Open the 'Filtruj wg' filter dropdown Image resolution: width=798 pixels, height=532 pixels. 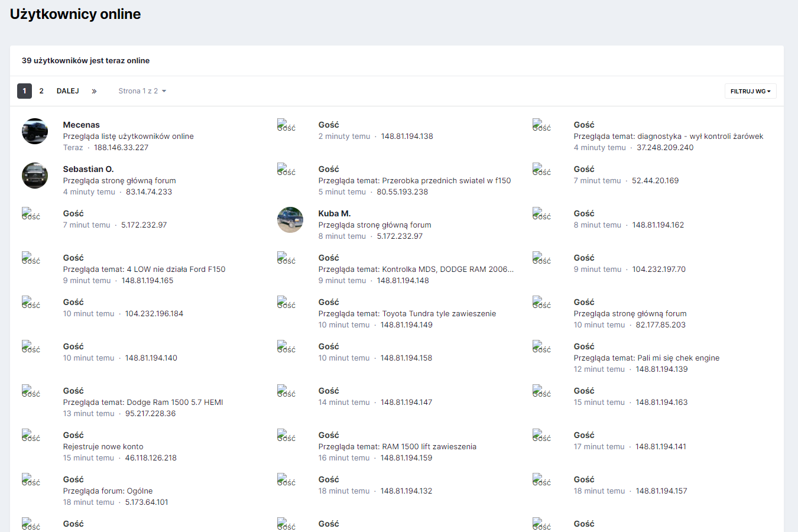(x=750, y=91)
